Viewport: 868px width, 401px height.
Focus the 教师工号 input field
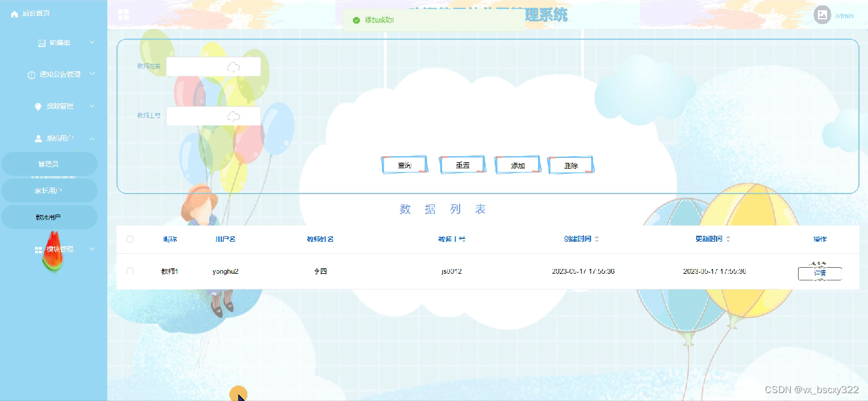pos(214,116)
